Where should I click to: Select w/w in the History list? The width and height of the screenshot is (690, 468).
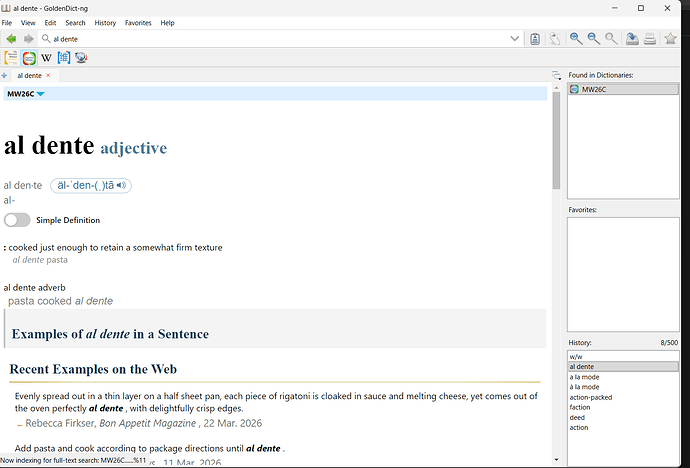click(x=623, y=357)
